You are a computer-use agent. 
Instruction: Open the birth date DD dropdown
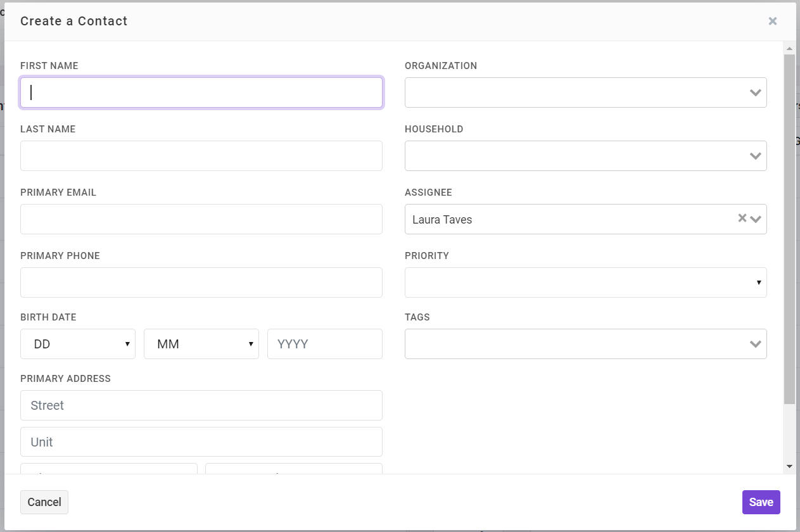click(78, 344)
